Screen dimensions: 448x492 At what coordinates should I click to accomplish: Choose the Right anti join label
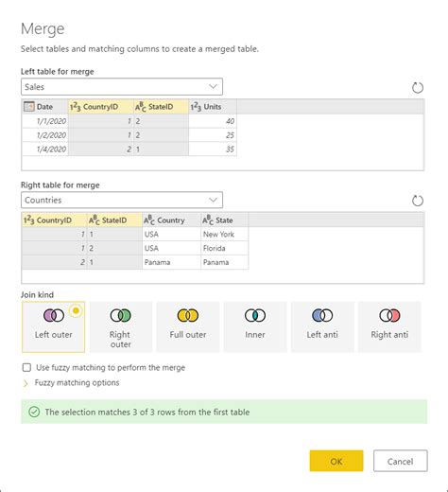pyautogui.click(x=389, y=335)
